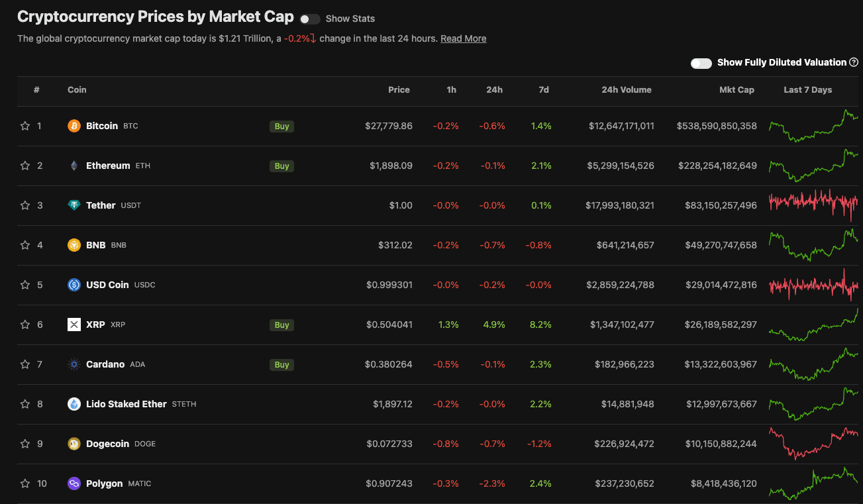The height and width of the screenshot is (504, 863).
Task: Open the Tether coin name link
Action: (x=101, y=205)
